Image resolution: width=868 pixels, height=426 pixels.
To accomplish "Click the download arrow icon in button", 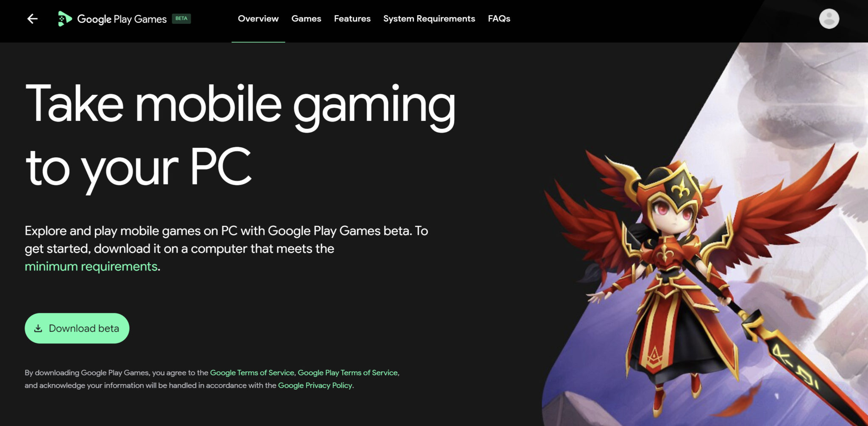I will [x=38, y=329].
